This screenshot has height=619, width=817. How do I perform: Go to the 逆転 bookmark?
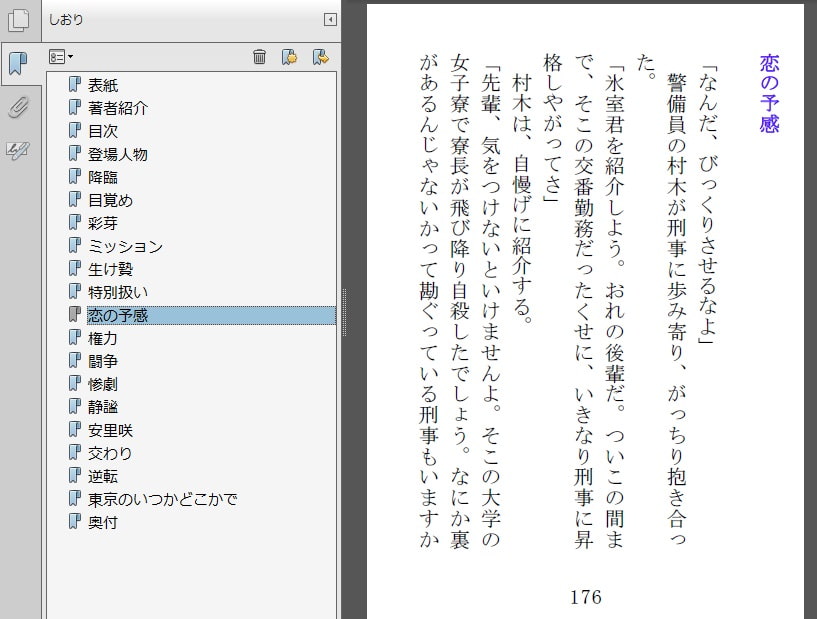point(103,476)
